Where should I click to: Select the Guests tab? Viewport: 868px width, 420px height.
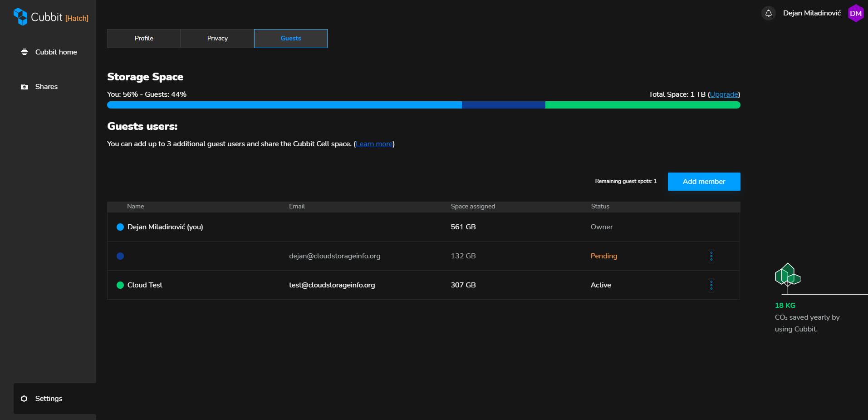290,39
